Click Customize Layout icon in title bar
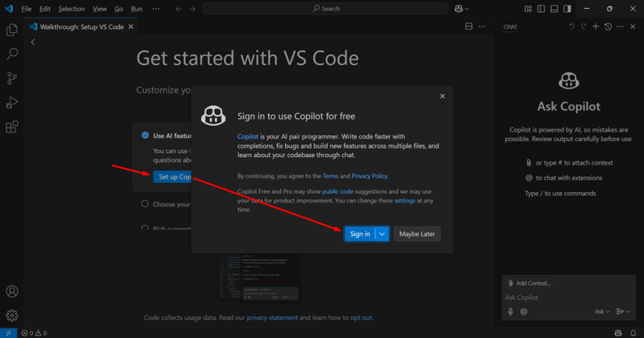The height and width of the screenshot is (338, 644). click(528, 9)
